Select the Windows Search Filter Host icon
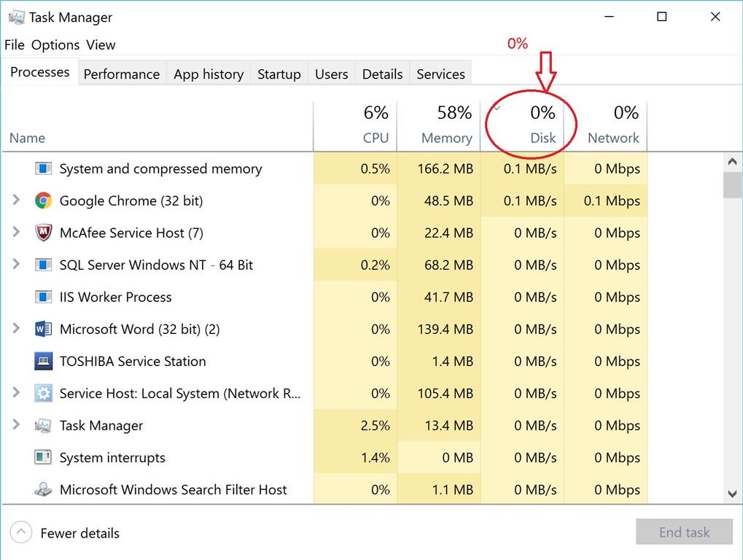 tap(44, 489)
